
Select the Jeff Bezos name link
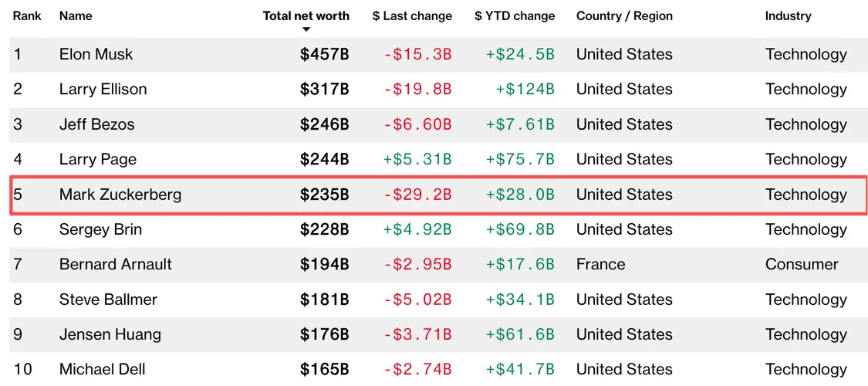pos(96,124)
